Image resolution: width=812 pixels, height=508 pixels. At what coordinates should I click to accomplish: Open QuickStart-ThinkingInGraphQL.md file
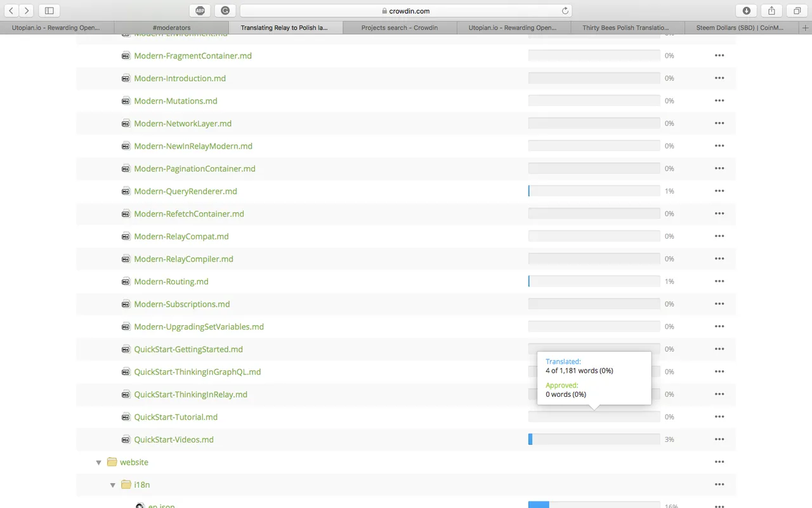click(197, 371)
